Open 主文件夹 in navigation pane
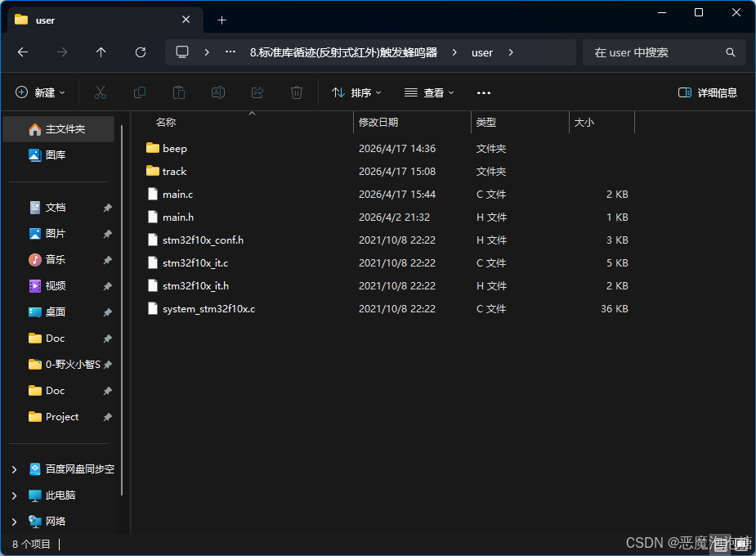The height and width of the screenshot is (556, 756). 59,128
